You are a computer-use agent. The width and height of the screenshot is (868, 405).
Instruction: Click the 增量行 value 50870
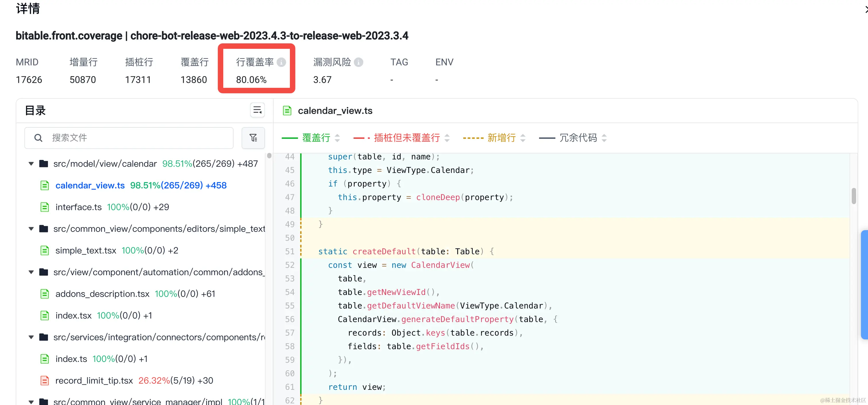tap(83, 80)
